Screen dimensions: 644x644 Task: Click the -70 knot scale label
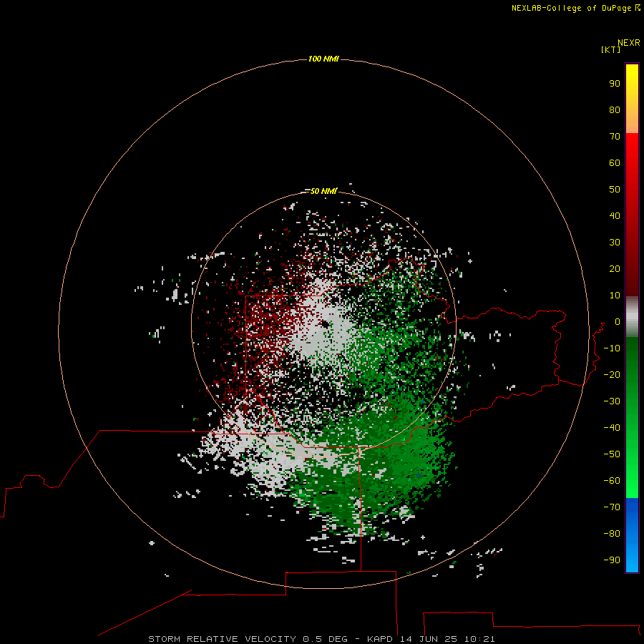(612, 507)
